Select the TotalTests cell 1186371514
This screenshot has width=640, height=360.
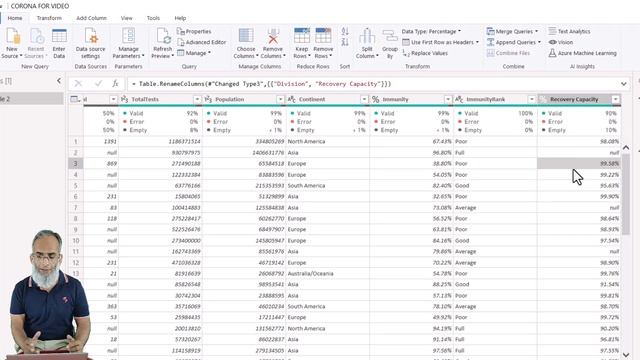(x=160, y=141)
